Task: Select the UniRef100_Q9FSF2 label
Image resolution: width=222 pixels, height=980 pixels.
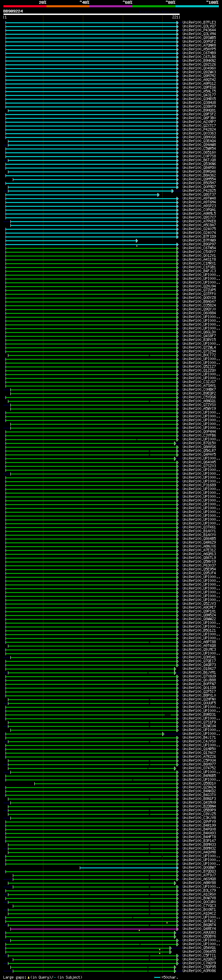Action: coord(199,114)
